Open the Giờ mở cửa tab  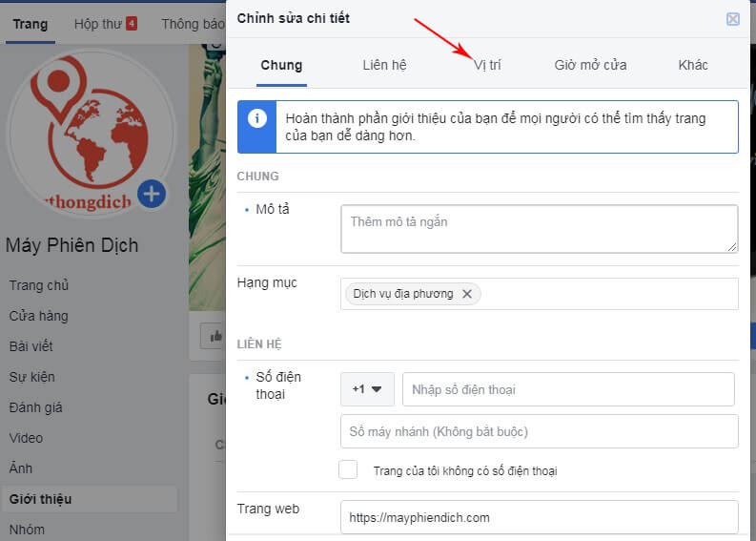click(590, 65)
